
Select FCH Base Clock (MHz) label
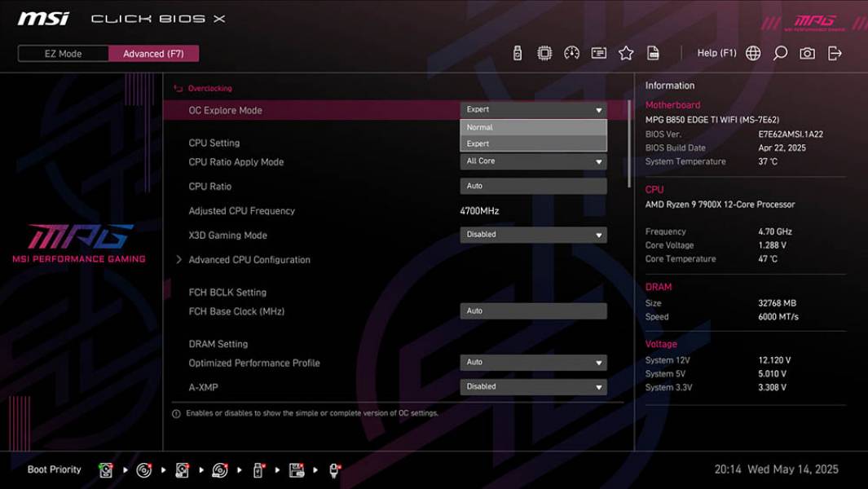(236, 312)
